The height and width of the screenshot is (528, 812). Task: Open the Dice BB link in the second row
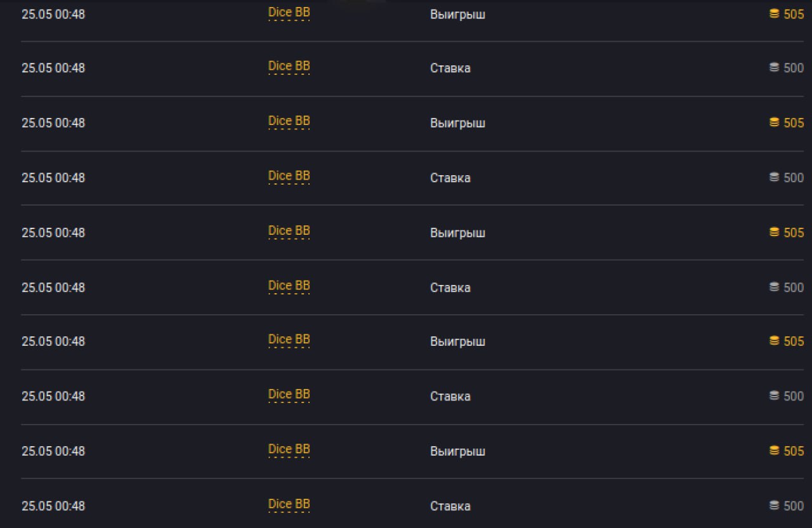[289, 66]
